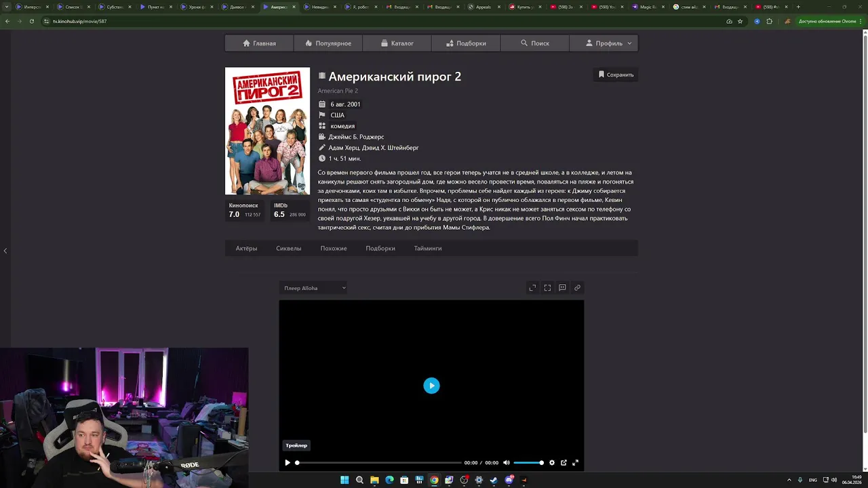The image size is (868, 488).
Task: Switch to the Похожие tab
Action: 334,249
